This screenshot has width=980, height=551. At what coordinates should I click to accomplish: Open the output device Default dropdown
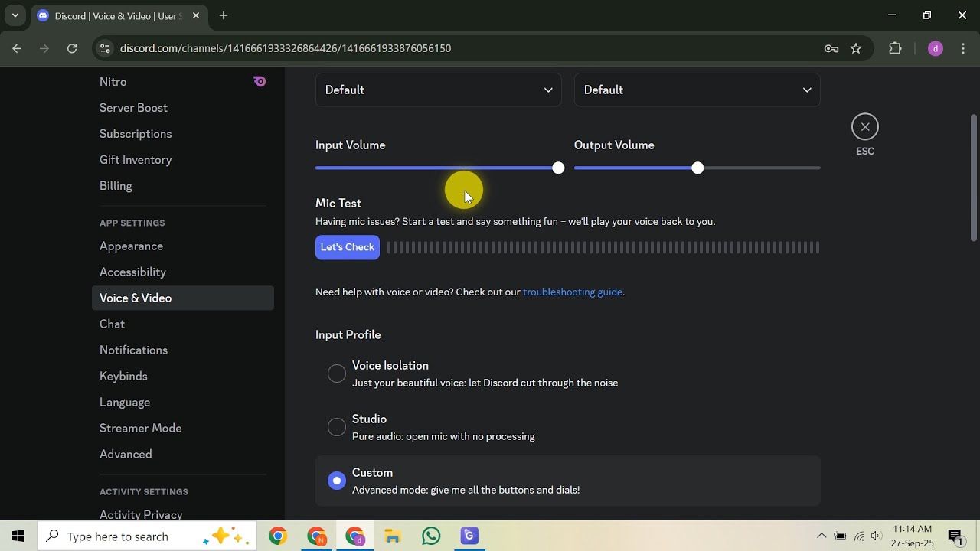(697, 90)
